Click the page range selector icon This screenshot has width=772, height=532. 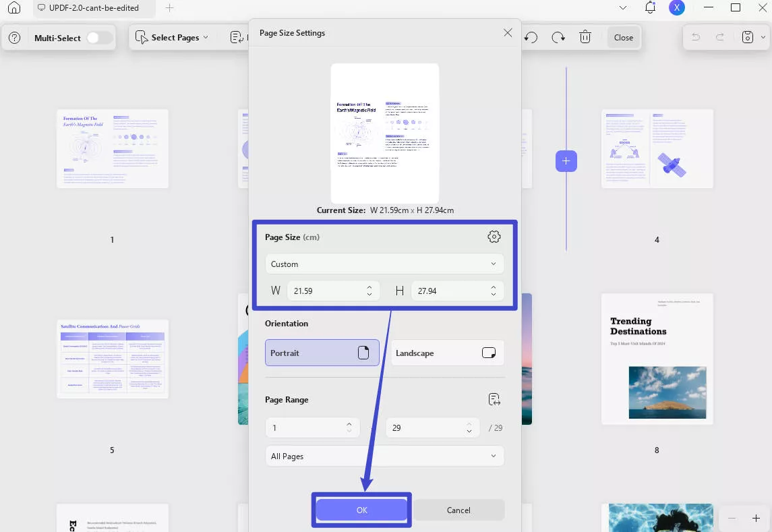494,399
